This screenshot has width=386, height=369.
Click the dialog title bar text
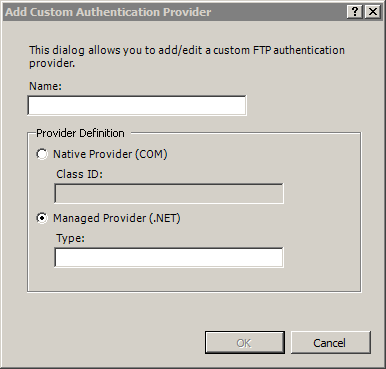108,12
